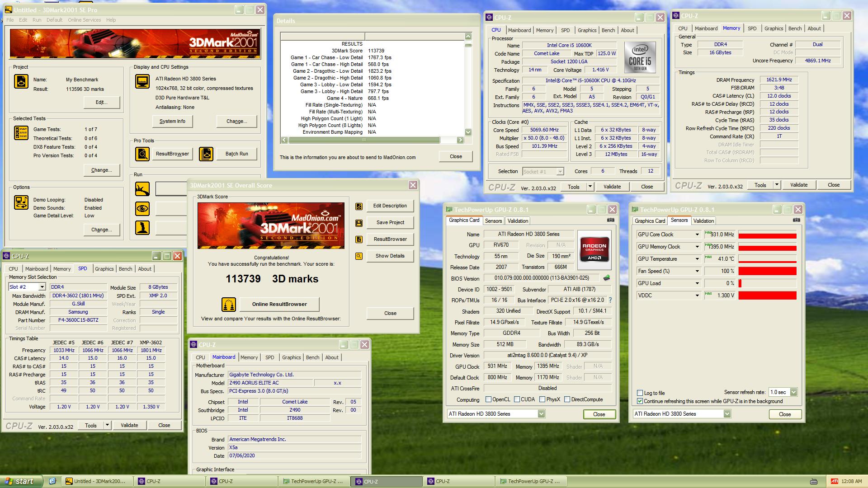
Task: Click the BIOS Version field in GPU-Z
Action: tap(542, 278)
